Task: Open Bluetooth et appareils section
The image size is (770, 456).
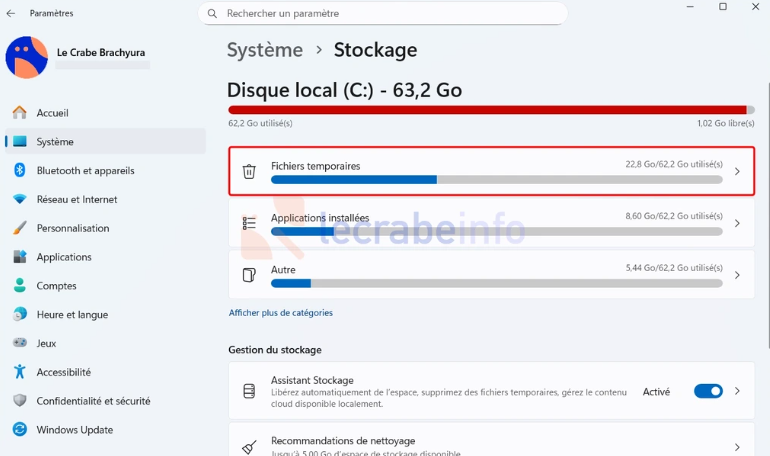Action: pos(85,170)
